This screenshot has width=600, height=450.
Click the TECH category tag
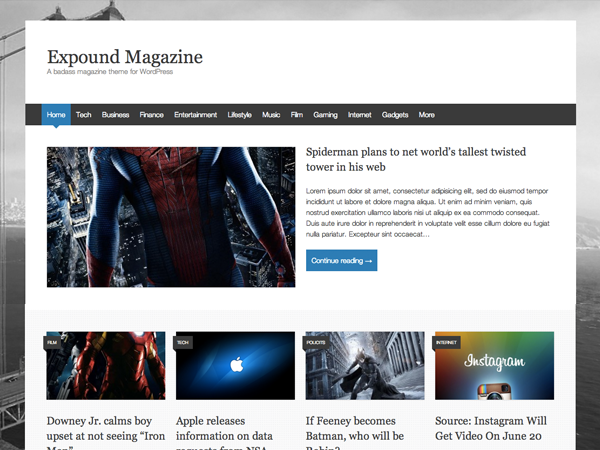click(x=183, y=342)
